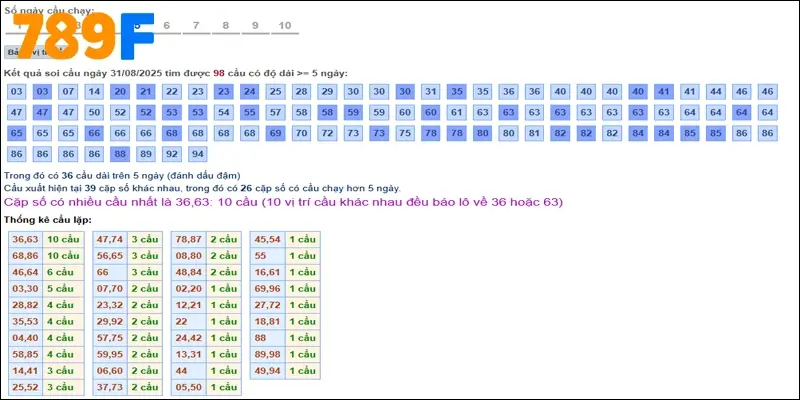
Task: Select the 8-day run tab
Action: point(226,25)
